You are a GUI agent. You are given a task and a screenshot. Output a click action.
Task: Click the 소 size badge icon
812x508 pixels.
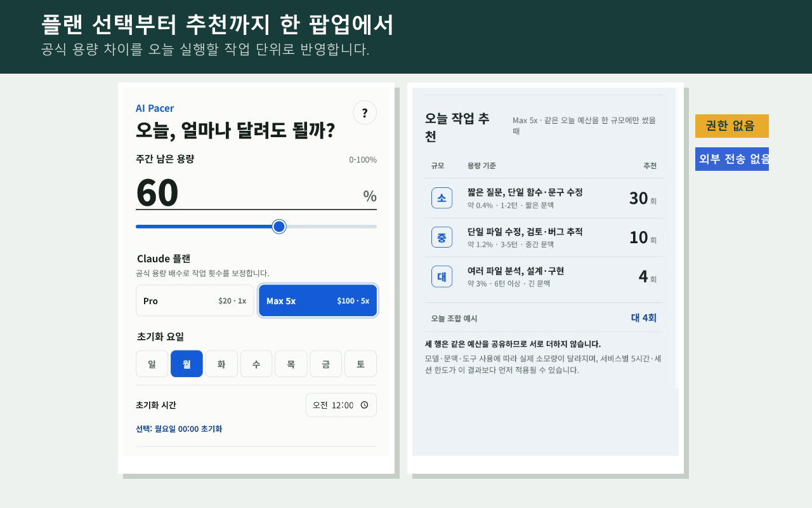pos(442,198)
